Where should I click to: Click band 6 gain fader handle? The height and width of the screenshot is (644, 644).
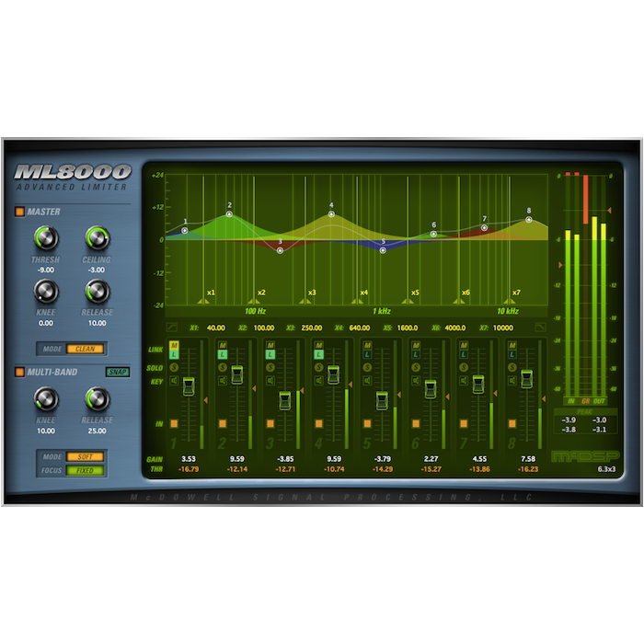(x=431, y=389)
